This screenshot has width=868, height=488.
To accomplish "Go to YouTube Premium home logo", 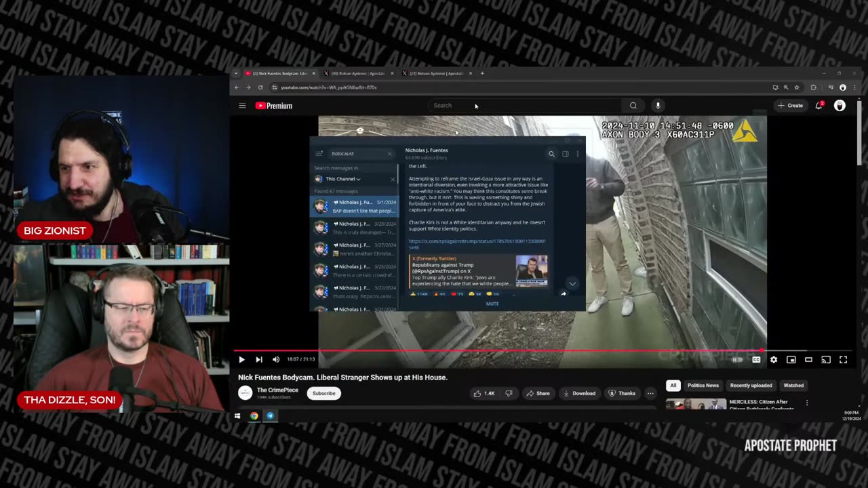I will [274, 106].
